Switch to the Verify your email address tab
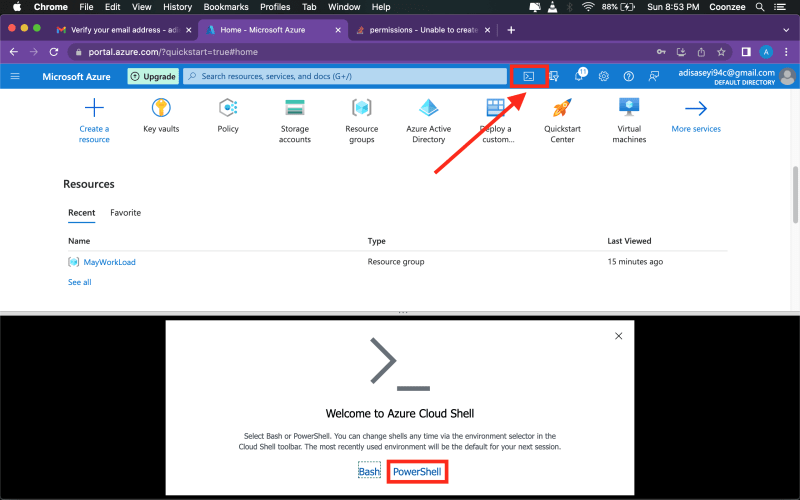The image size is (800, 500). pyautogui.click(x=125, y=30)
